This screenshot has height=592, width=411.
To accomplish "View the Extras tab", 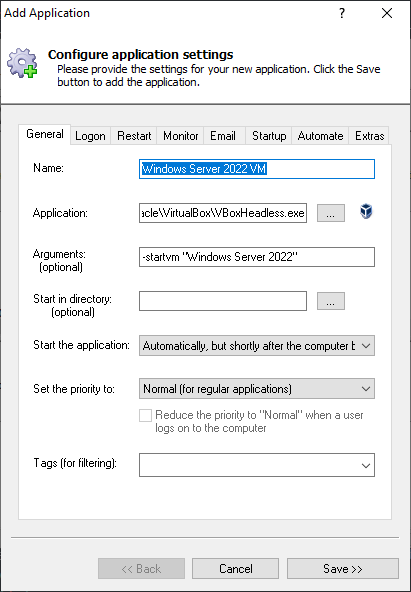I will pyautogui.click(x=369, y=136).
